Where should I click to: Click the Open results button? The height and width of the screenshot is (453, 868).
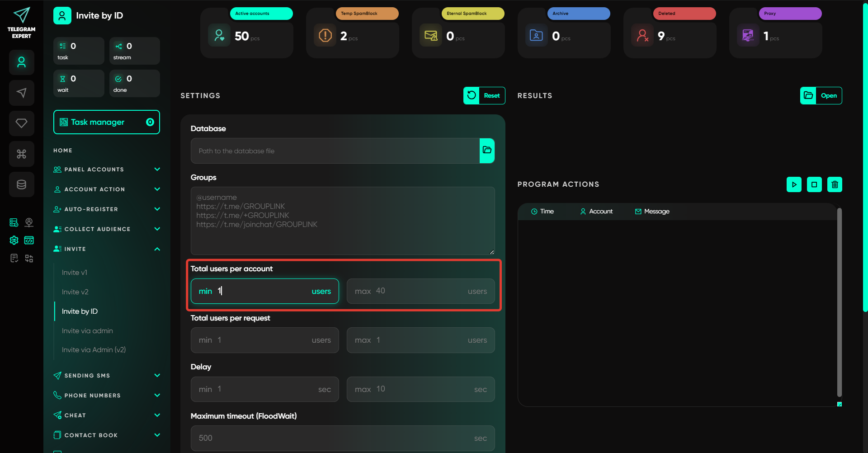click(821, 96)
